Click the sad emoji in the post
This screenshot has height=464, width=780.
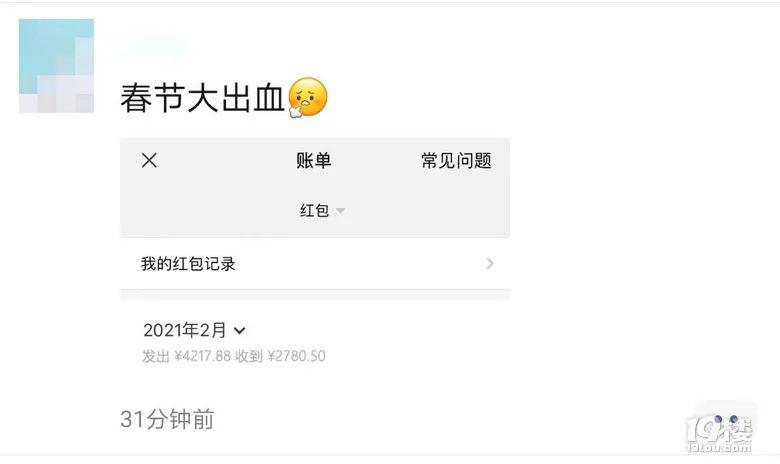pos(308,97)
